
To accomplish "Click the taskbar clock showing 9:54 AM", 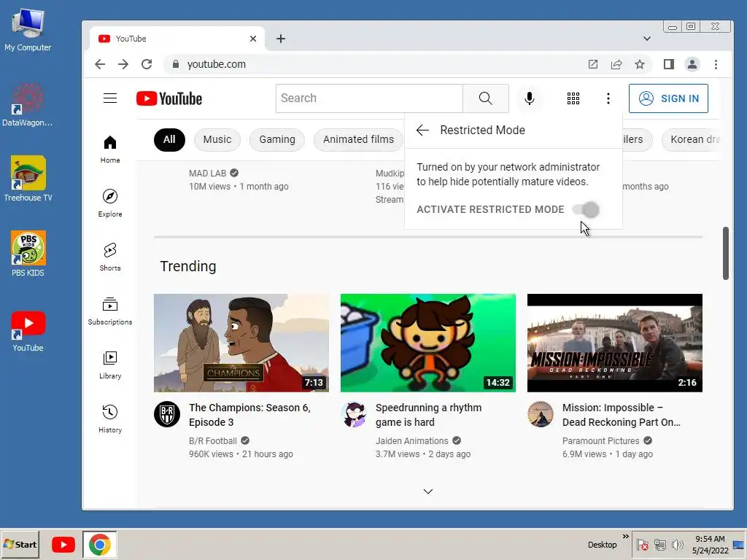I will click(x=710, y=544).
